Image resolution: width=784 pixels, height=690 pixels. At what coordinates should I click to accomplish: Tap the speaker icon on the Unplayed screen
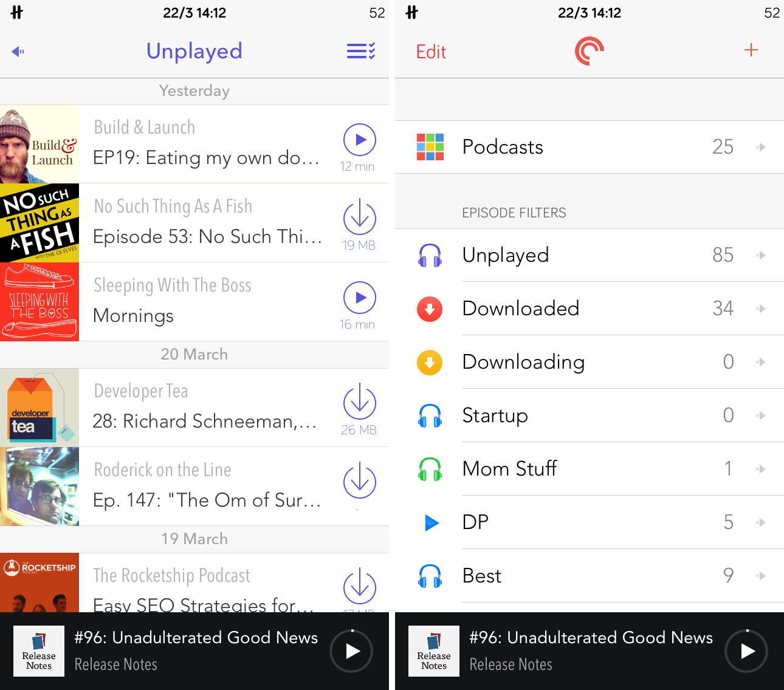point(18,51)
